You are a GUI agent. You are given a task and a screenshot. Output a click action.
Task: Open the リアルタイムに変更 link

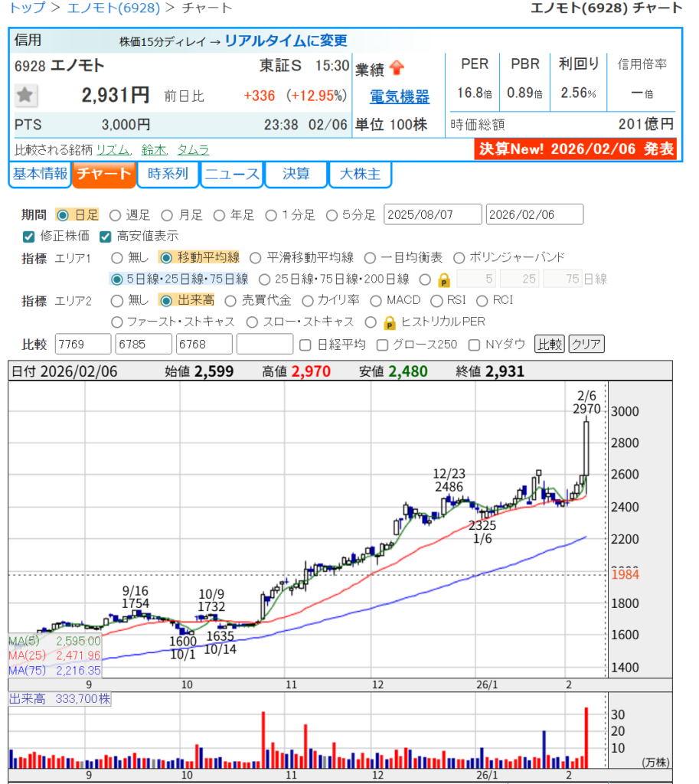286,41
